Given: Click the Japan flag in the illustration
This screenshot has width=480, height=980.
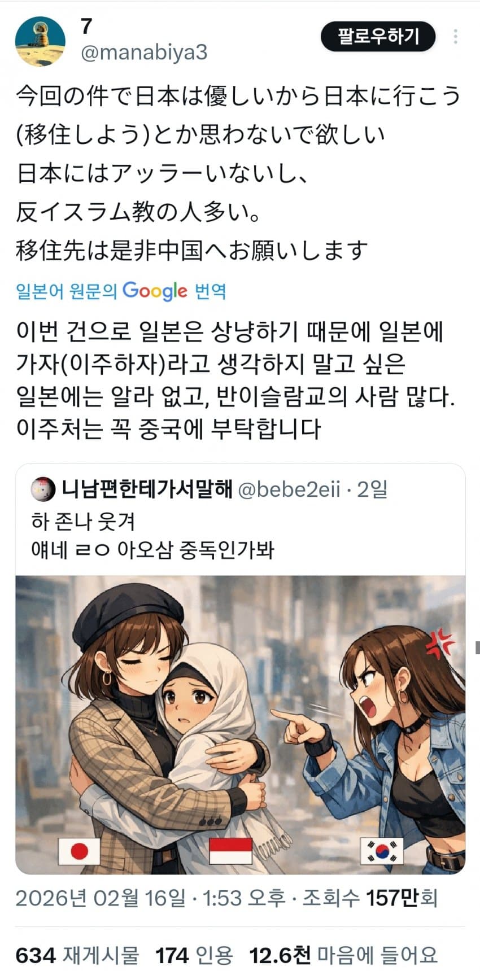Looking at the screenshot, I should pyautogui.click(x=79, y=851).
